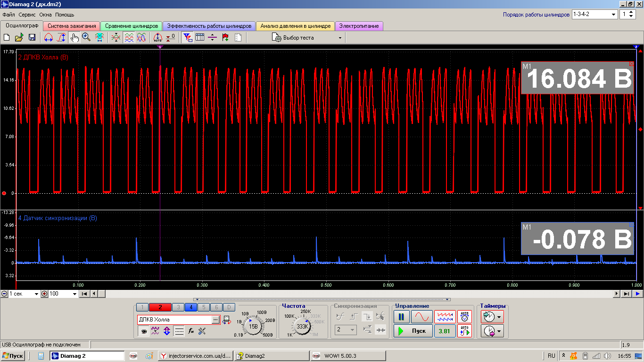Screen dimensions: 644x362
Task: Adjust the 333K frequency knob
Action: [302, 326]
